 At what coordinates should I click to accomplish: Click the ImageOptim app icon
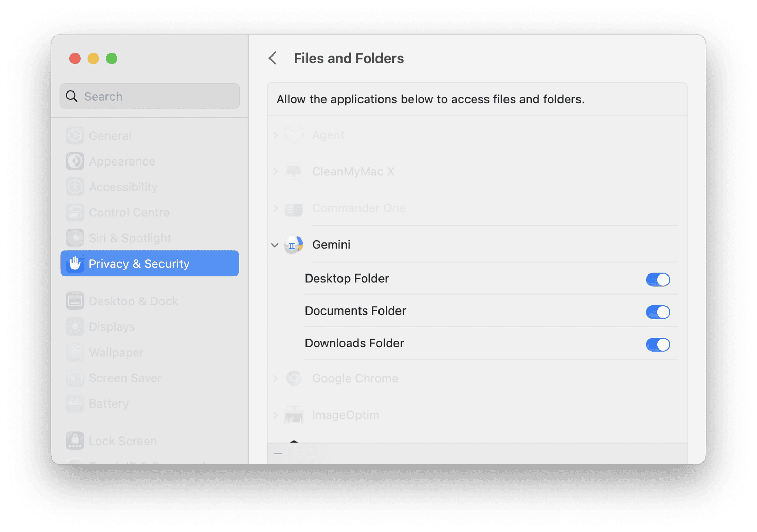pyautogui.click(x=294, y=415)
